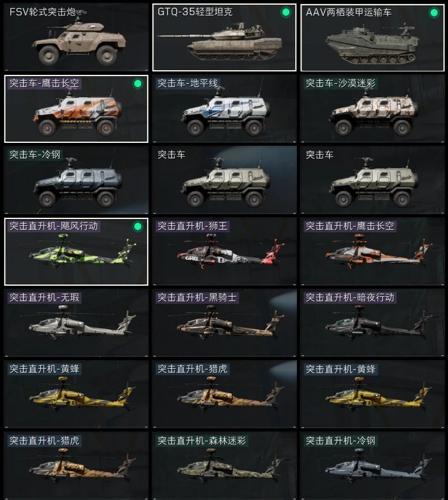This screenshot has width=448, height=500.
Task: Pick the 突击车-冷钢 dark blue vehicle
Action: 76,180
